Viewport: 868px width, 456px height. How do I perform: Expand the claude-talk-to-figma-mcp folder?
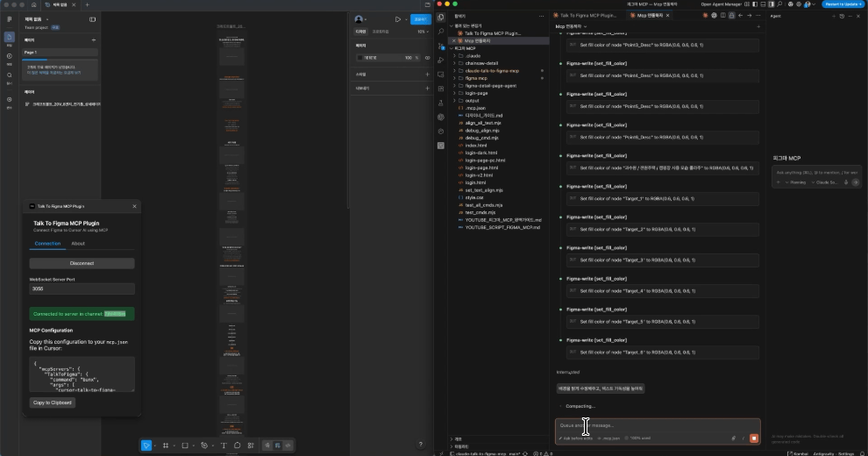pyautogui.click(x=492, y=71)
